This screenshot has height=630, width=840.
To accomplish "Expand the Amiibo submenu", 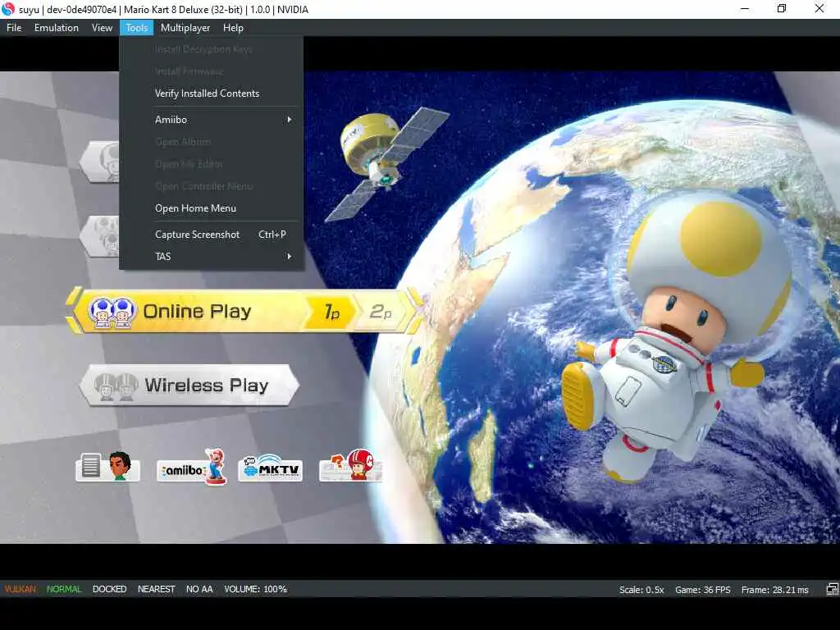I will click(x=212, y=120).
